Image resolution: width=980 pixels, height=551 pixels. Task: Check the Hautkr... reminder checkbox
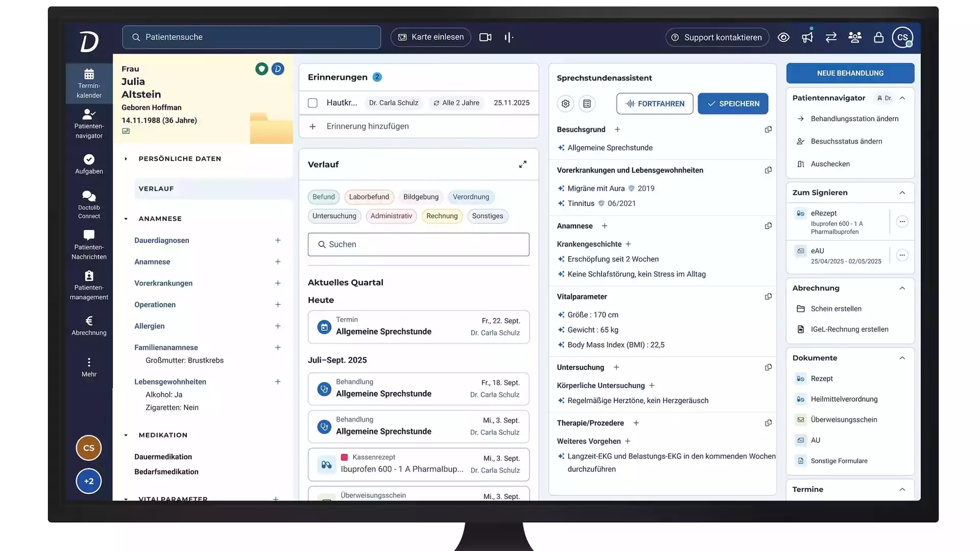(x=313, y=103)
